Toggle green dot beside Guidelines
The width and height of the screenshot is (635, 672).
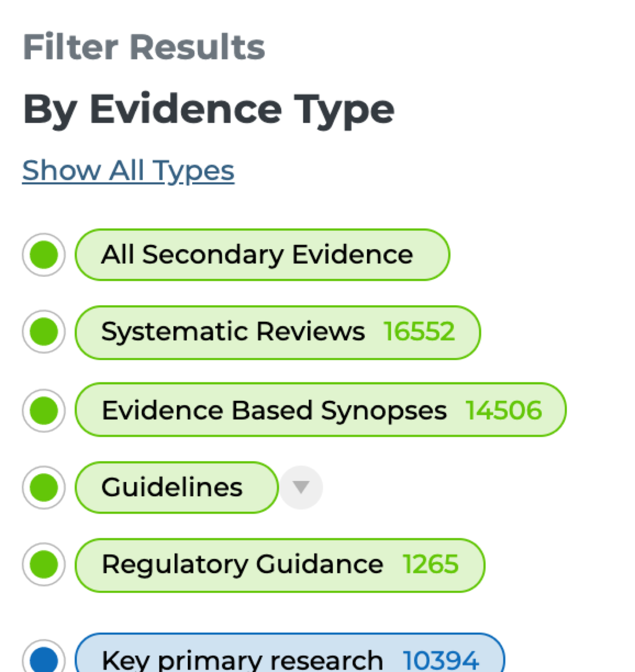[44, 487]
